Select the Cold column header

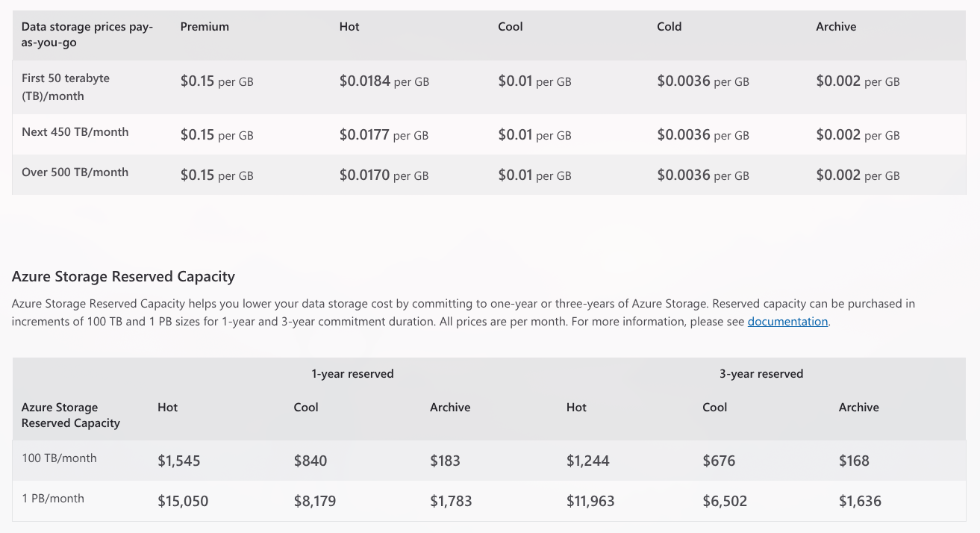coord(668,26)
